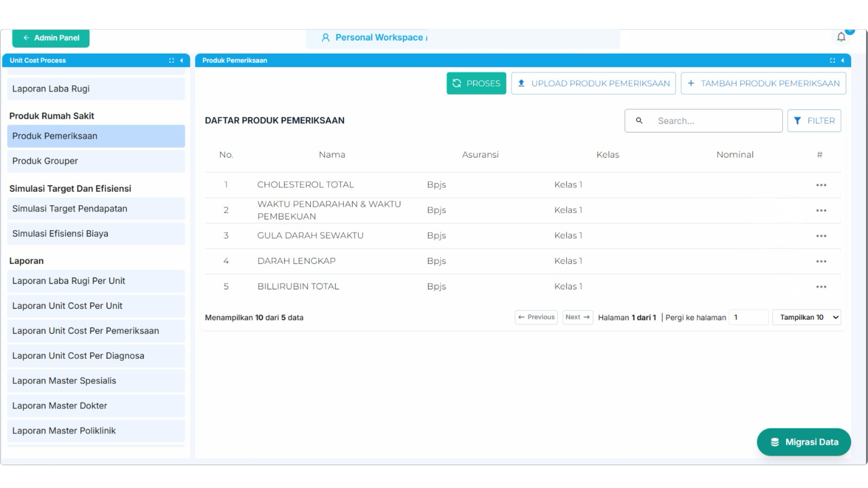The width and height of the screenshot is (868, 488).
Task: Open options menu for DARAH LENGKAP row
Action: pos(821,261)
